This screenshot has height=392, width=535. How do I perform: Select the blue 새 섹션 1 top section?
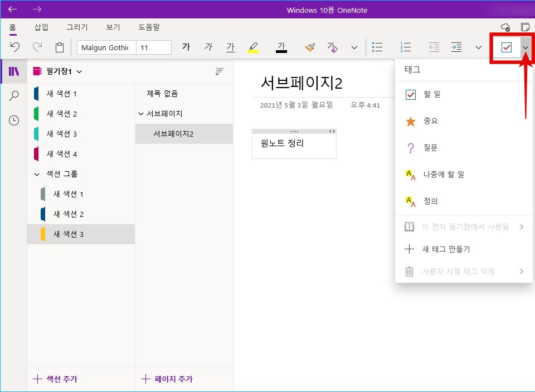point(81,94)
